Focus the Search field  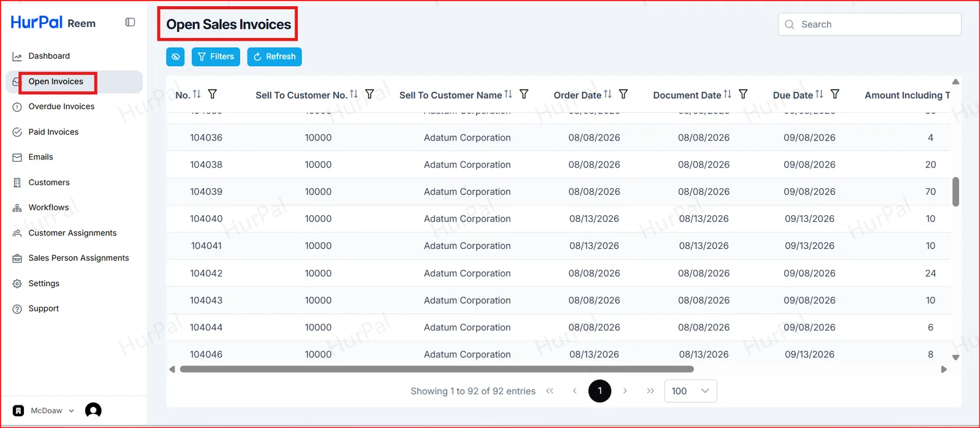[x=870, y=25]
